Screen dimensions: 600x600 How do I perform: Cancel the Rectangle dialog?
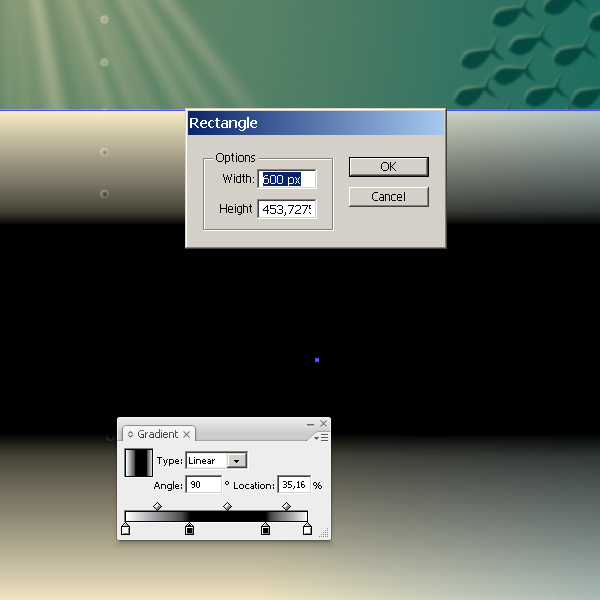click(388, 197)
